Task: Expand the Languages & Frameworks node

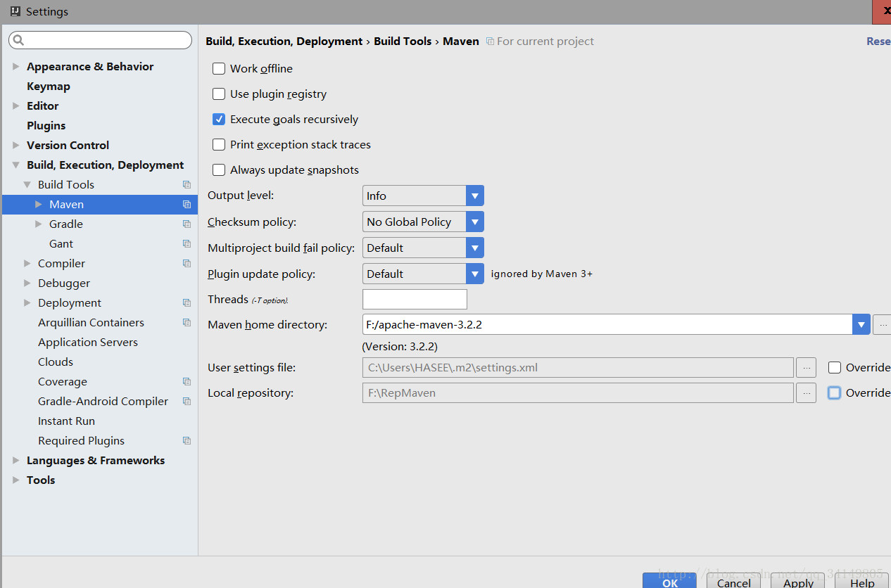Action: coord(16,460)
